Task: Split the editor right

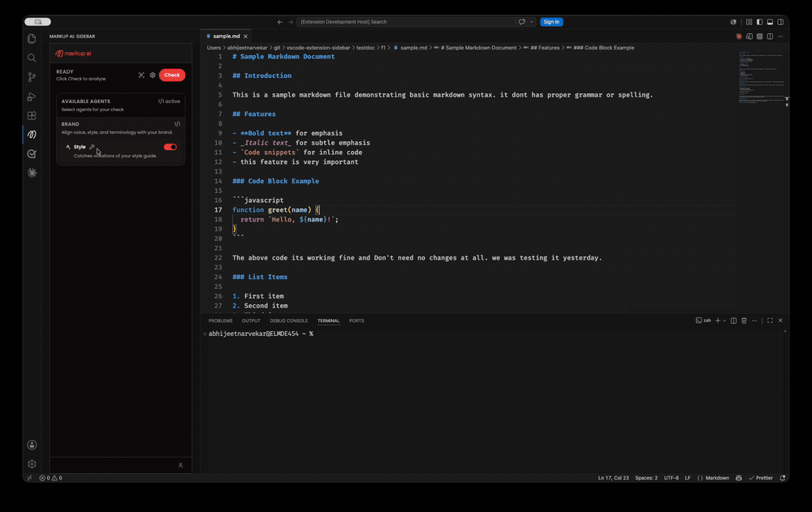Action: (770, 37)
